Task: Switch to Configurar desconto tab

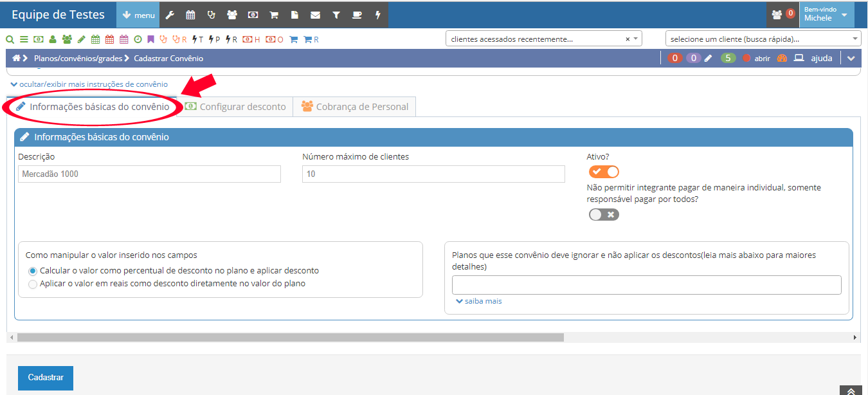Action: 236,107
